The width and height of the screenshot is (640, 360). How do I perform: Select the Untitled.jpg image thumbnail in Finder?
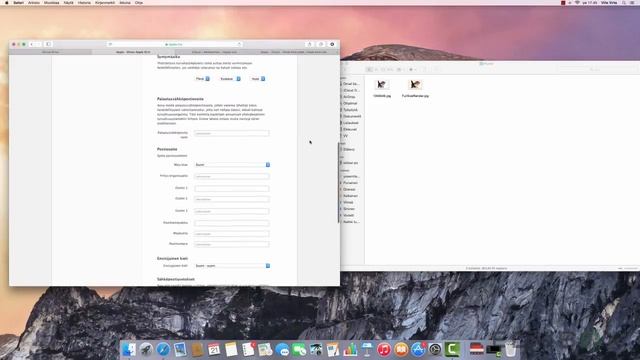tap(382, 84)
